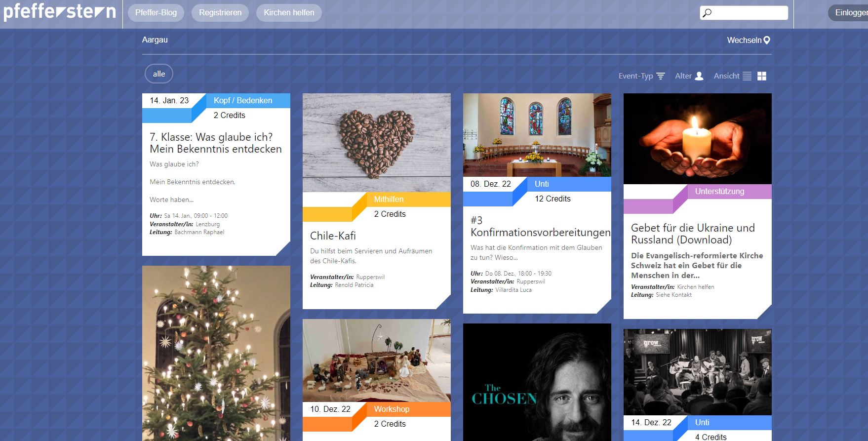Open the church interior thumbnail

click(537, 135)
